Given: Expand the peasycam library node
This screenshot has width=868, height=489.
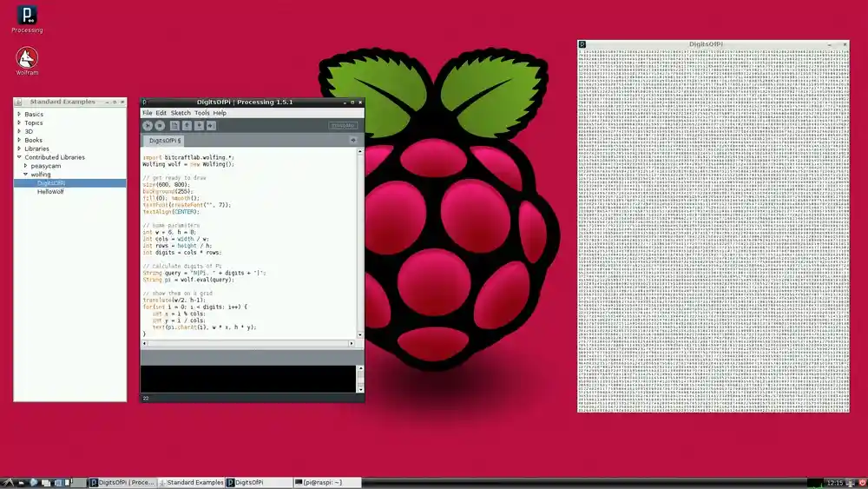Looking at the screenshot, I should tap(25, 166).
